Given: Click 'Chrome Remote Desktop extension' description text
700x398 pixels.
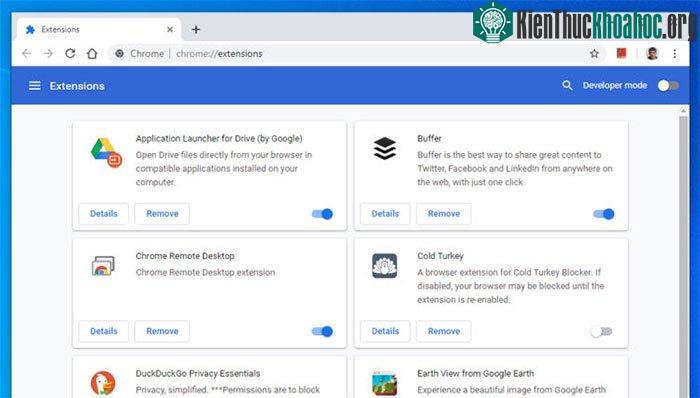Looking at the screenshot, I should point(205,272).
